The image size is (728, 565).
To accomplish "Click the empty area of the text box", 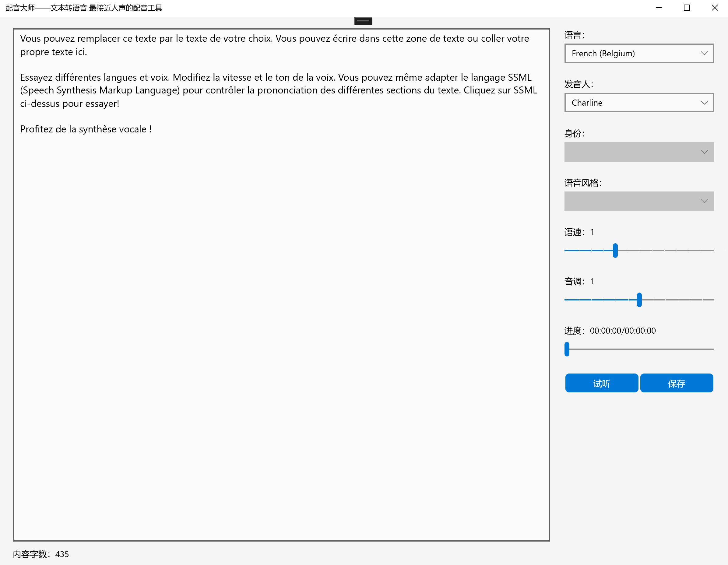I will point(281,333).
